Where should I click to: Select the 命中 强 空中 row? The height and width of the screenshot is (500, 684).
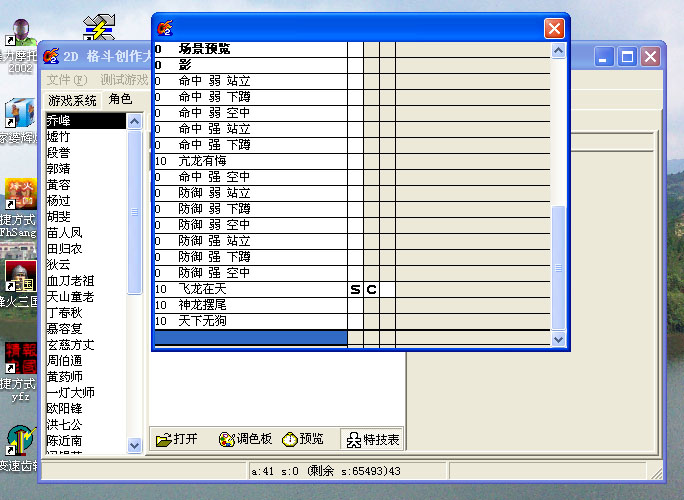point(251,177)
